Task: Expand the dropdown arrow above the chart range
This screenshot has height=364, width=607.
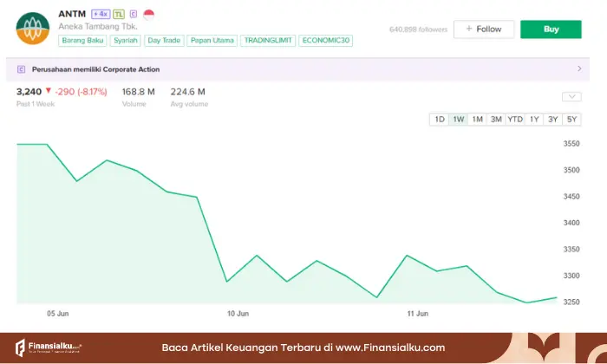Action: [571, 96]
